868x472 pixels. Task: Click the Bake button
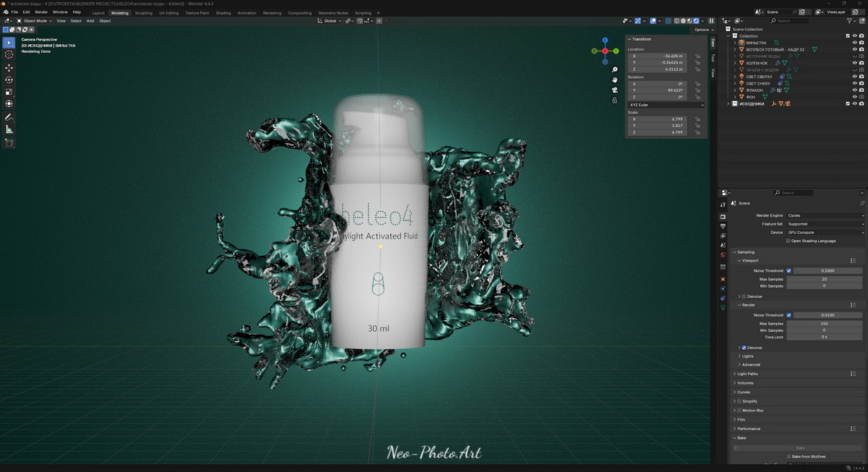point(800,448)
